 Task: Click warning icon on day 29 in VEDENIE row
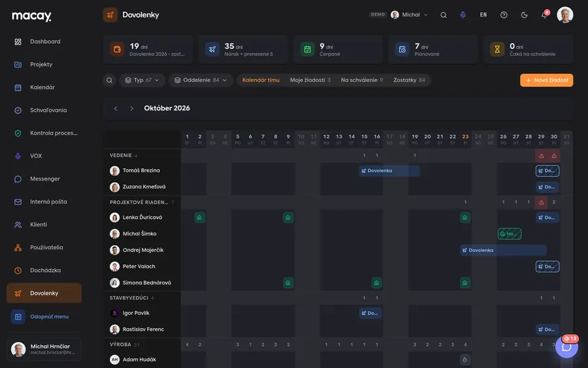click(541, 156)
